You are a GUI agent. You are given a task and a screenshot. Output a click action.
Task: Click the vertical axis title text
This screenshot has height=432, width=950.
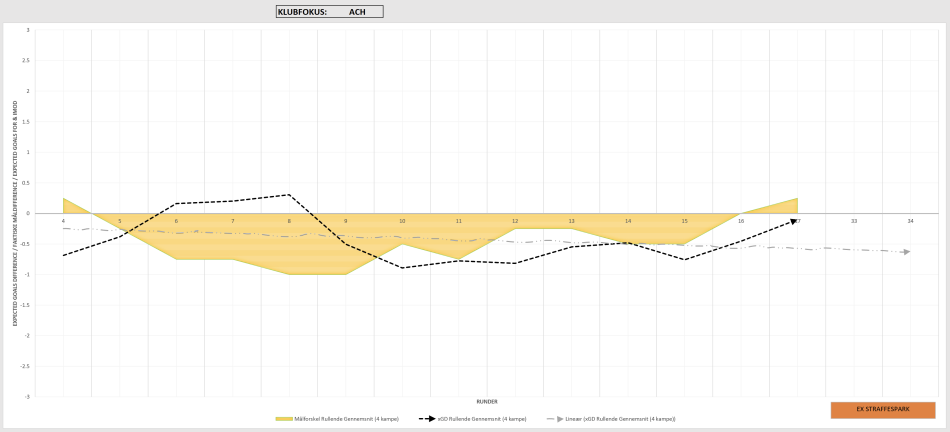[15, 213]
